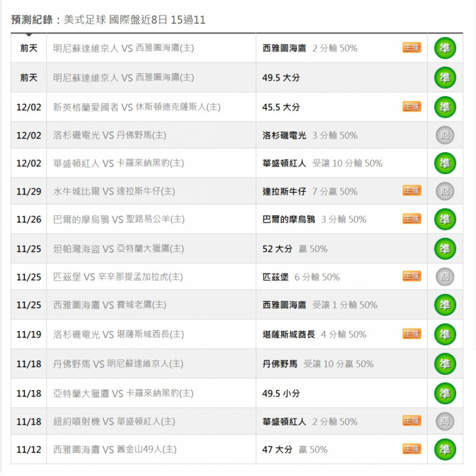The image size is (476, 476).
Task: Click the grey 囧 icon in the 匹茲堡 6分輸 row
Action: coord(445,277)
